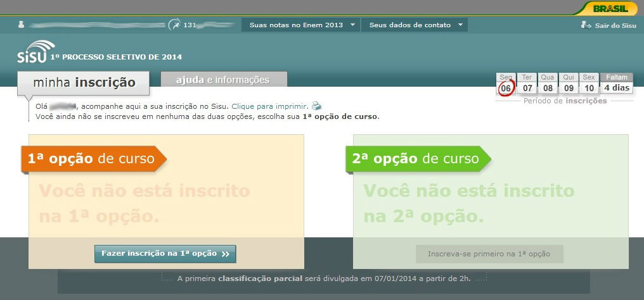Click the Sisu logo
644x300 pixels.
point(35,52)
